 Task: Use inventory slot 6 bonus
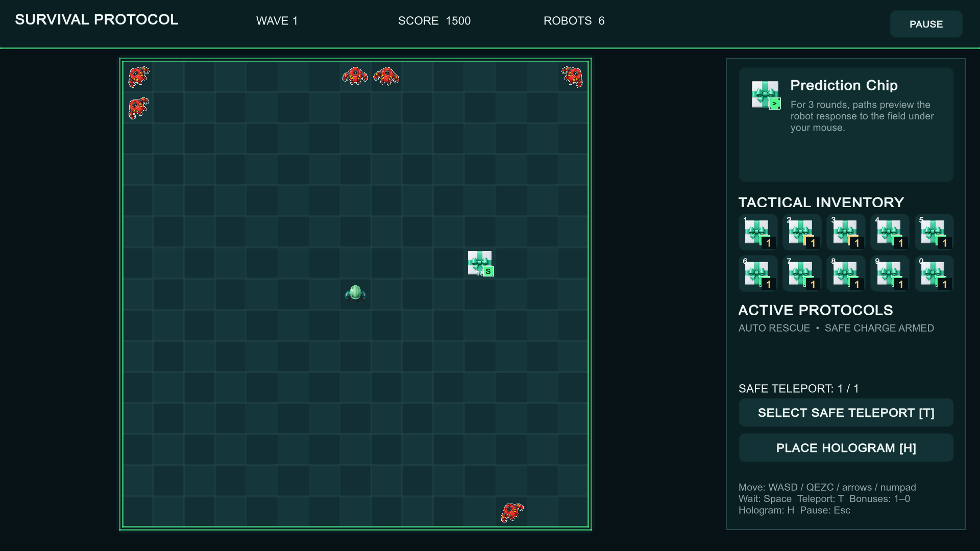tap(758, 273)
